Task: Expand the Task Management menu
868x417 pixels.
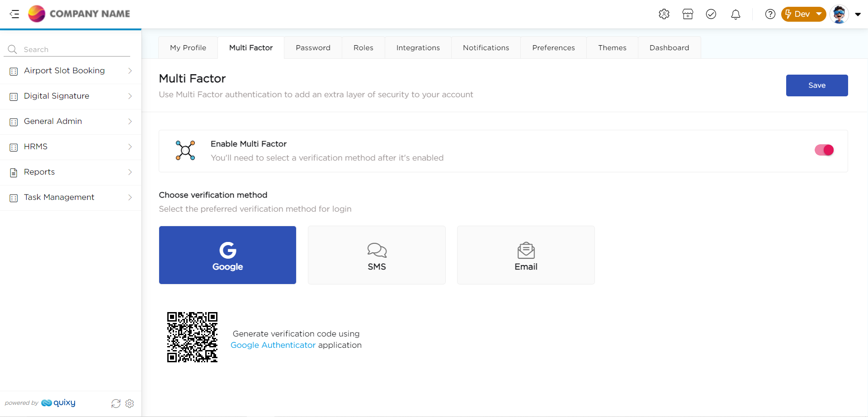Action: coord(71,198)
